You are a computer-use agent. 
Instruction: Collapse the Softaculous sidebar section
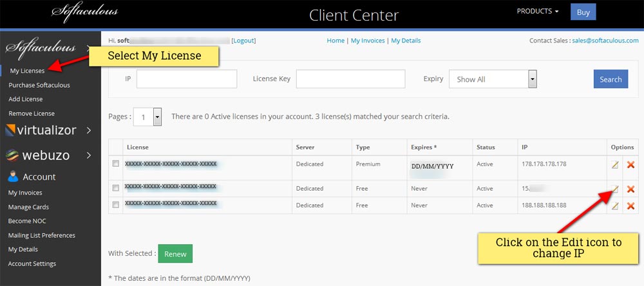[x=88, y=48]
